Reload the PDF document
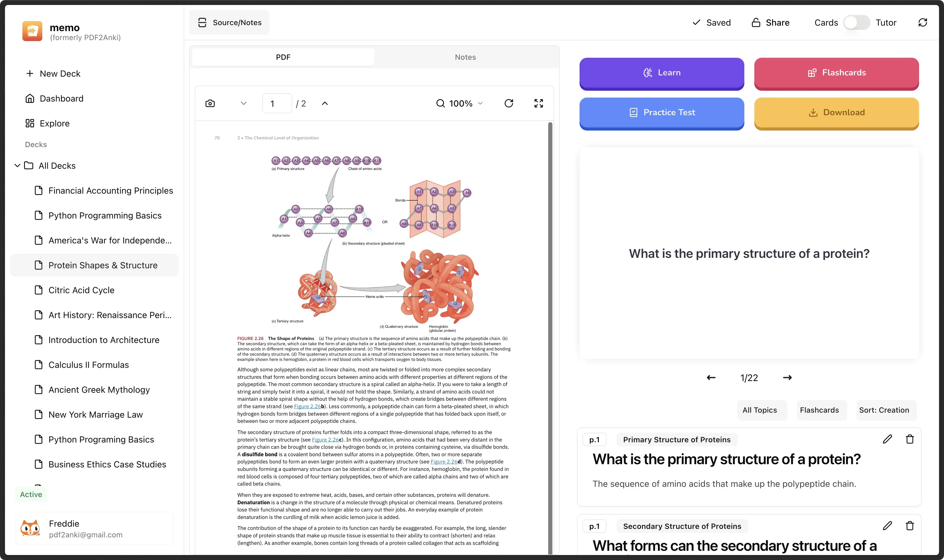 (x=509, y=103)
